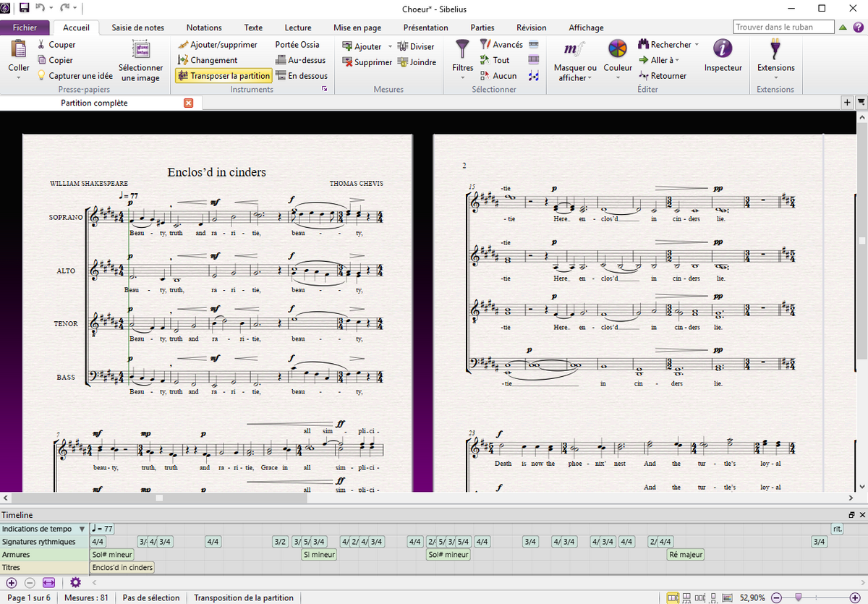This screenshot has height=604, width=868.
Task: Select spread horizontal page view
Action: [x=673, y=597]
